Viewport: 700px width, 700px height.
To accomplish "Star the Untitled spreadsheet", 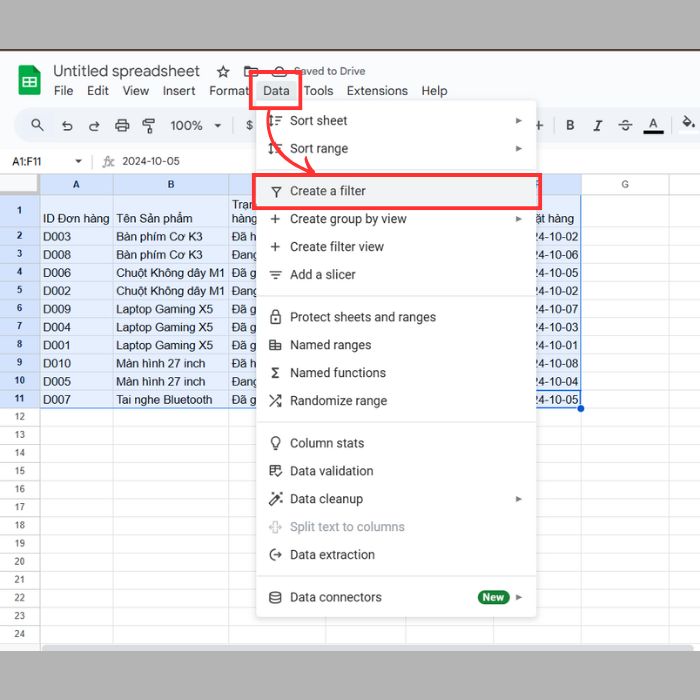I will pyautogui.click(x=223, y=71).
